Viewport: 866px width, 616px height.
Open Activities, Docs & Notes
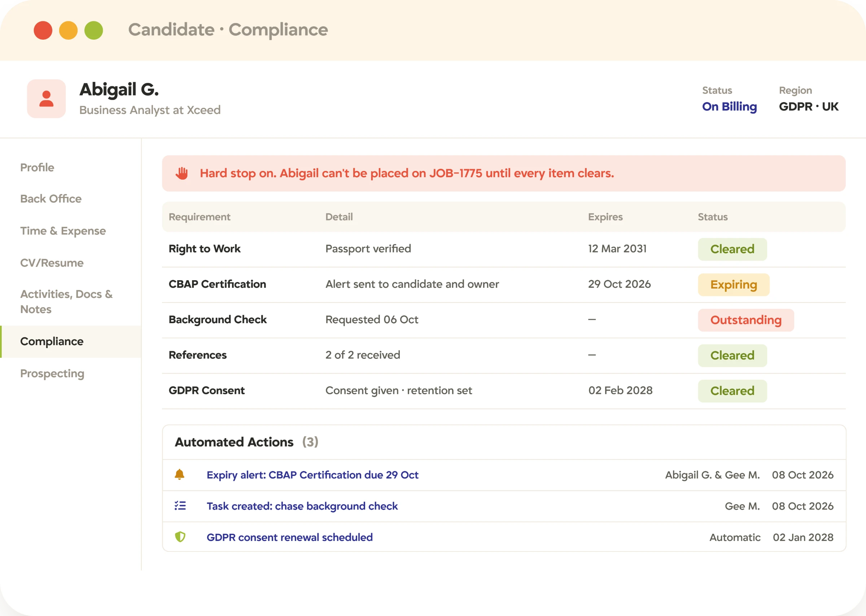click(x=66, y=302)
